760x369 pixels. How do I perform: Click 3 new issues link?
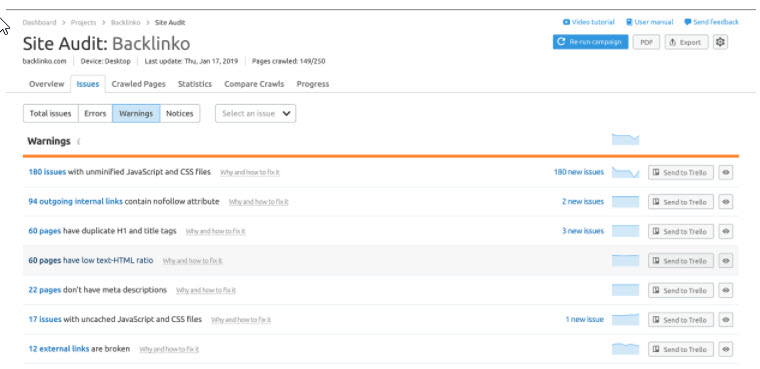(583, 231)
